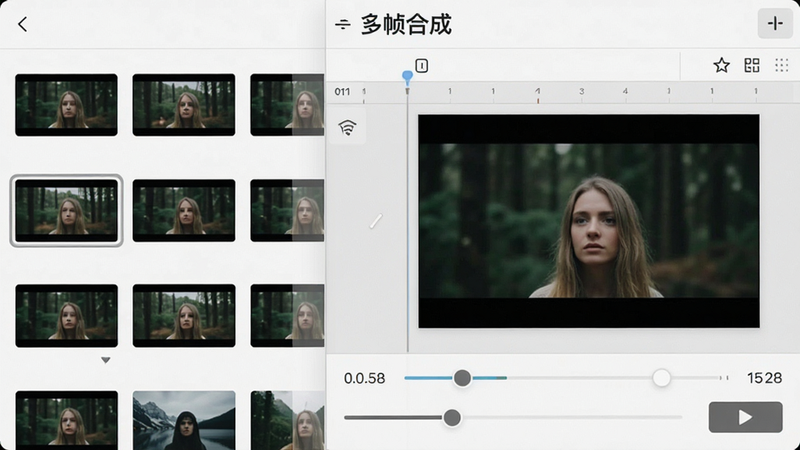Click the blue playhead handle on timeline
The height and width of the screenshot is (450, 800).
tap(407, 77)
